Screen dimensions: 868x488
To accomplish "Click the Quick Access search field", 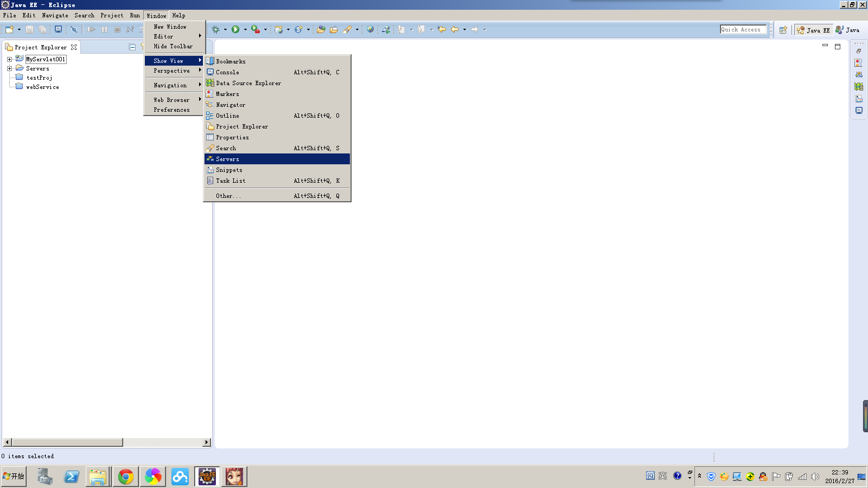I will 743,30.
